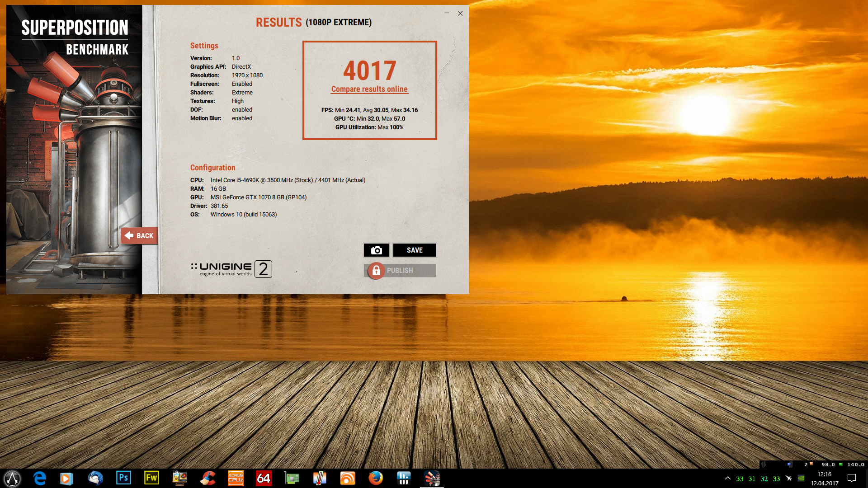
Task: Expand hidden system tray icons
Action: click(727, 478)
